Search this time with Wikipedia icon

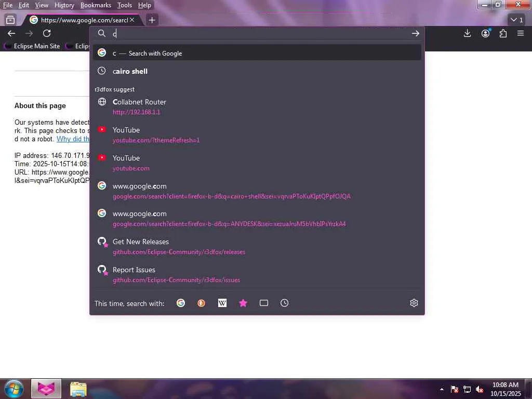222,303
